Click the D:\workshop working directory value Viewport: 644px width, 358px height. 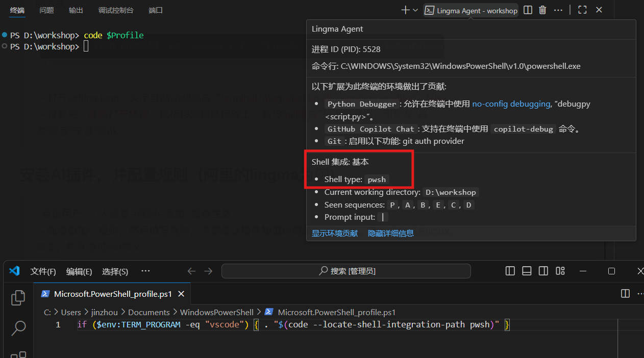[451, 192]
